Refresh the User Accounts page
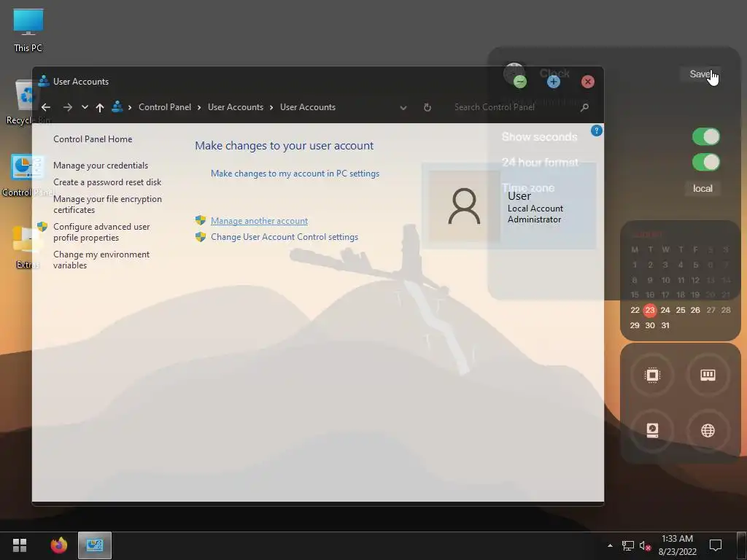Image resolution: width=747 pixels, height=560 pixels. [x=427, y=108]
